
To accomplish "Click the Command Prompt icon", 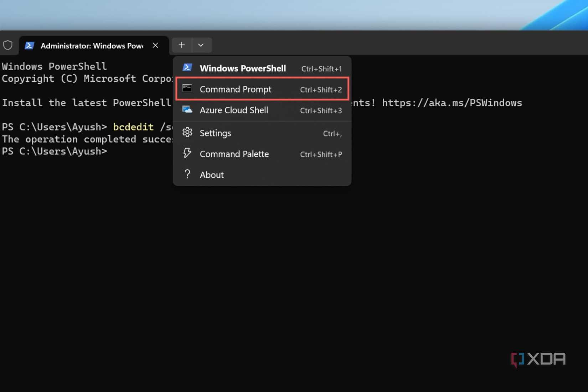I will click(x=187, y=89).
